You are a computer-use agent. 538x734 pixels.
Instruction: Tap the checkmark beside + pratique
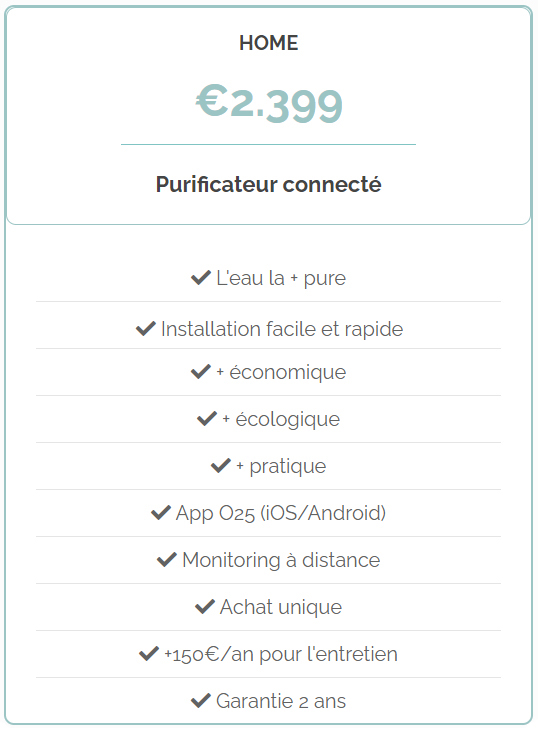click(x=221, y=466)
